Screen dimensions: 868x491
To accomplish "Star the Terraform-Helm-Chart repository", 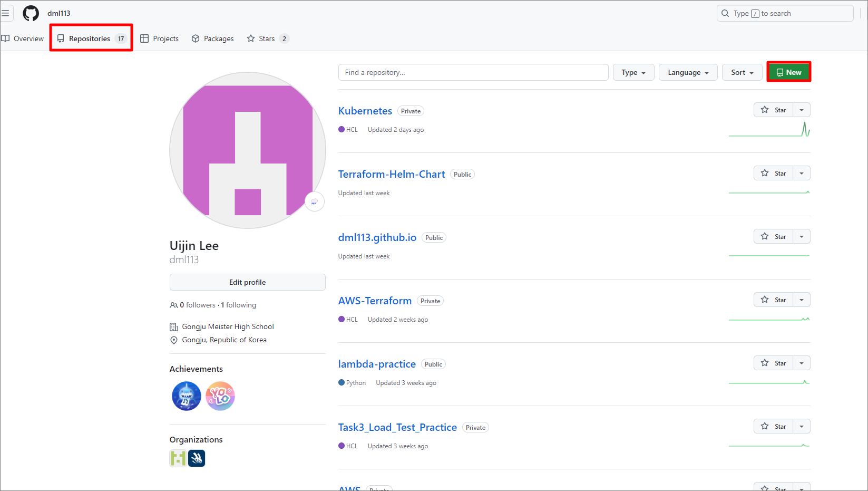I will (x=773, y=173).
